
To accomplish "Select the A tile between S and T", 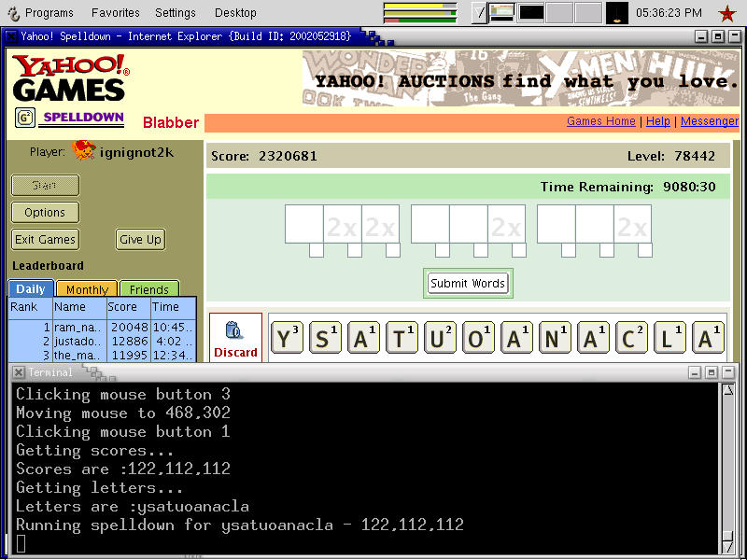I will (363, 338).
